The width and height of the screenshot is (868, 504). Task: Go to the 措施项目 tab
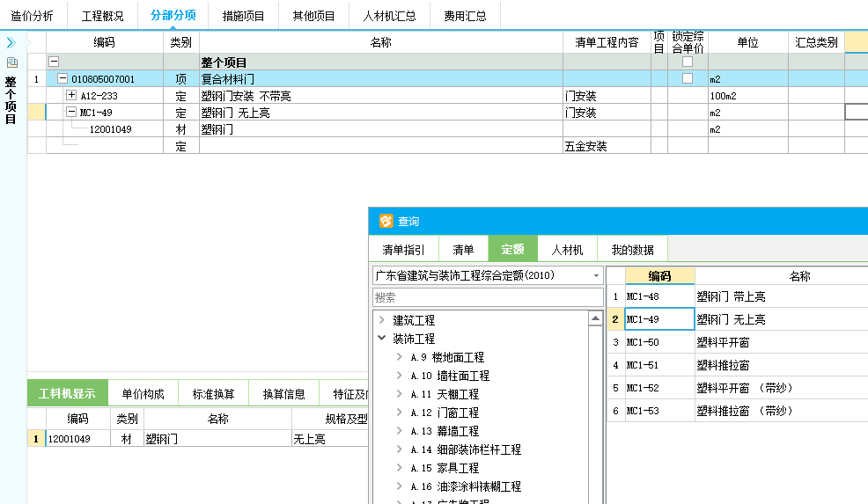click(244, 16)
